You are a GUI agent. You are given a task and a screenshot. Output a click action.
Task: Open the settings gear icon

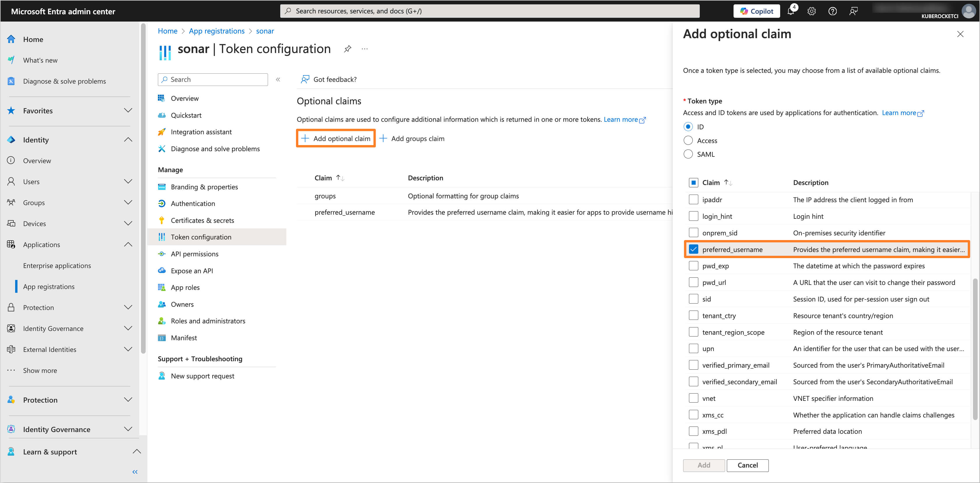coord(811,11)
